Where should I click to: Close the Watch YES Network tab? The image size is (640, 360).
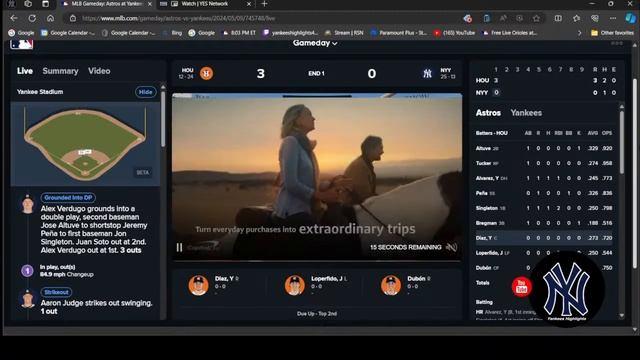(x=249, y=4)
